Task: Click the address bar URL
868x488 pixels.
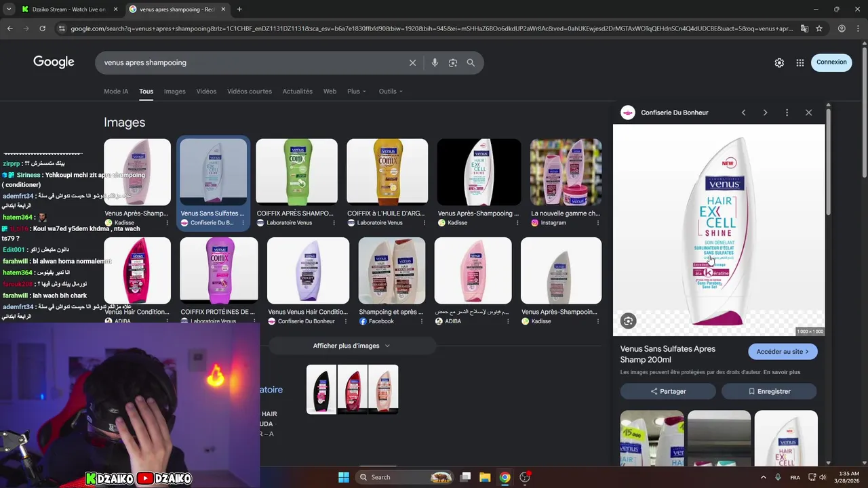Action: click(x=431, y=28)
